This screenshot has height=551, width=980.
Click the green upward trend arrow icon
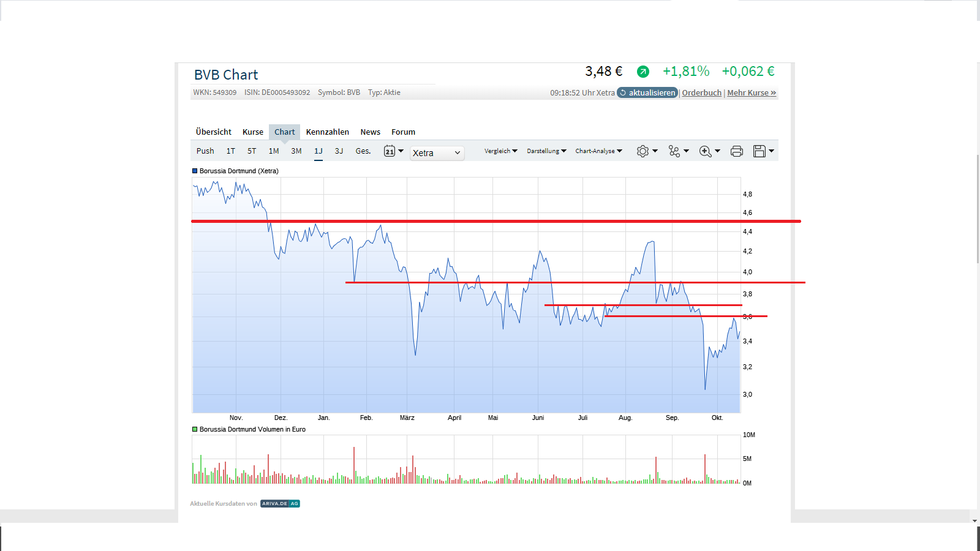point(643,72)
